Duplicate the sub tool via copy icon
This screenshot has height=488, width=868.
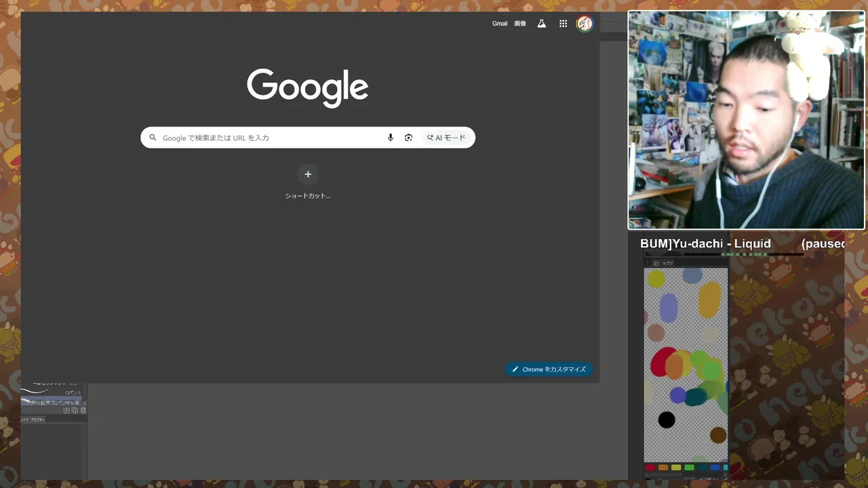pos(75,410)
